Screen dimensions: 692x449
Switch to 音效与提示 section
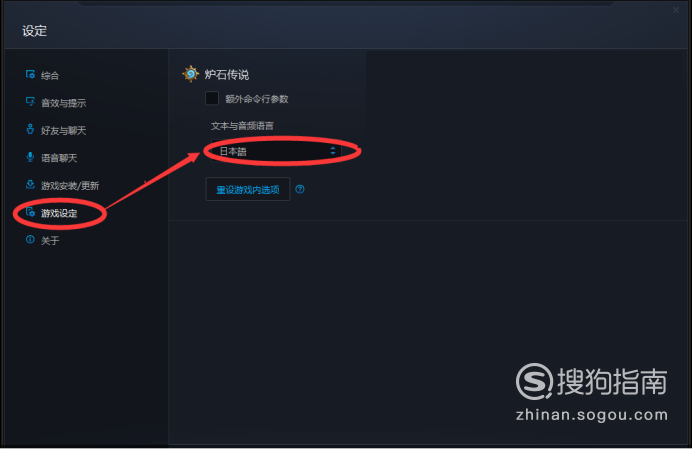coord(64,103)
